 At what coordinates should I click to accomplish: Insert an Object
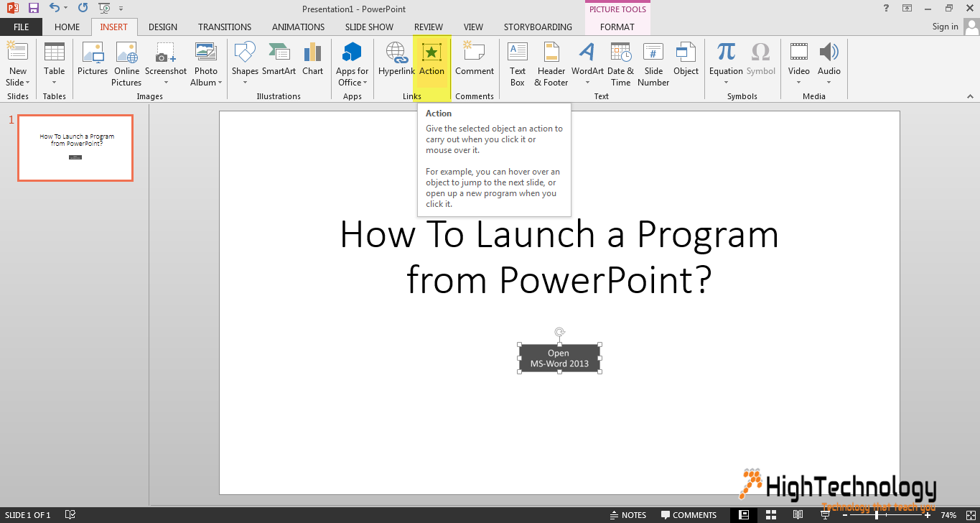pos(686,59)
